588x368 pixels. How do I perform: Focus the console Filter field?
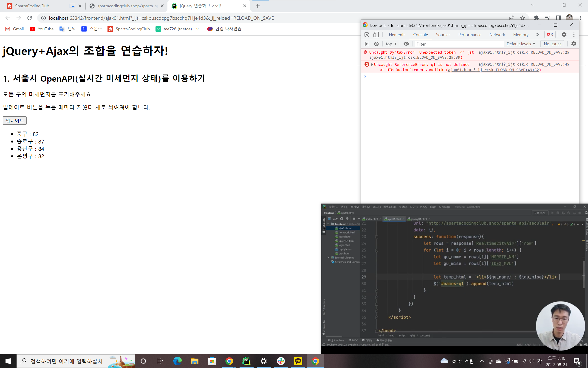(459, 44)
